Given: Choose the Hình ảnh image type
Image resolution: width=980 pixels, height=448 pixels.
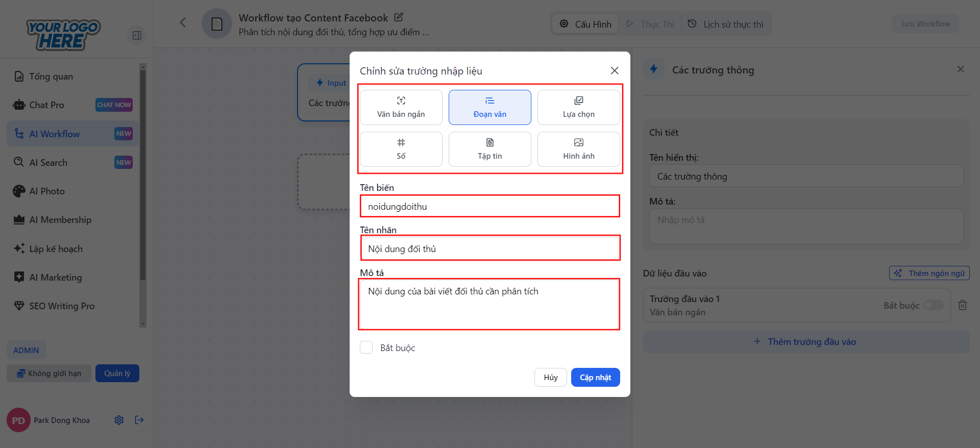Looking at the screenshot, I should [x=578, y=149].
